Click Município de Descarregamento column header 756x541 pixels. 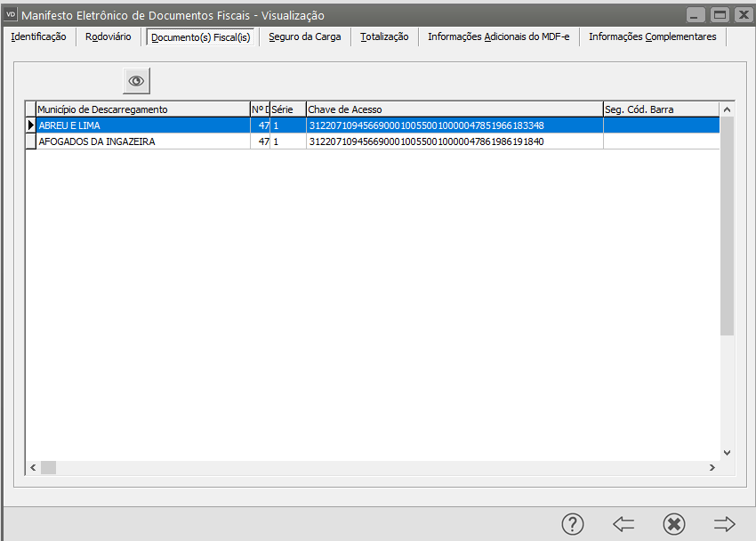[142, 109]
